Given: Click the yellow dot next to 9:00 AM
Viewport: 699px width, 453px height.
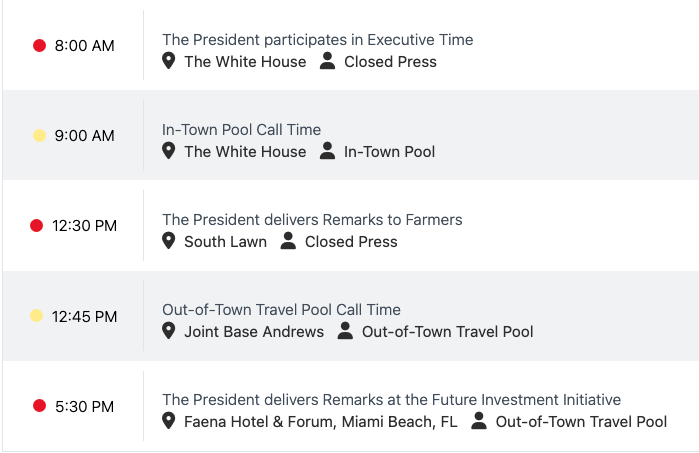Looking at the screenshot, I should (40, 136).
